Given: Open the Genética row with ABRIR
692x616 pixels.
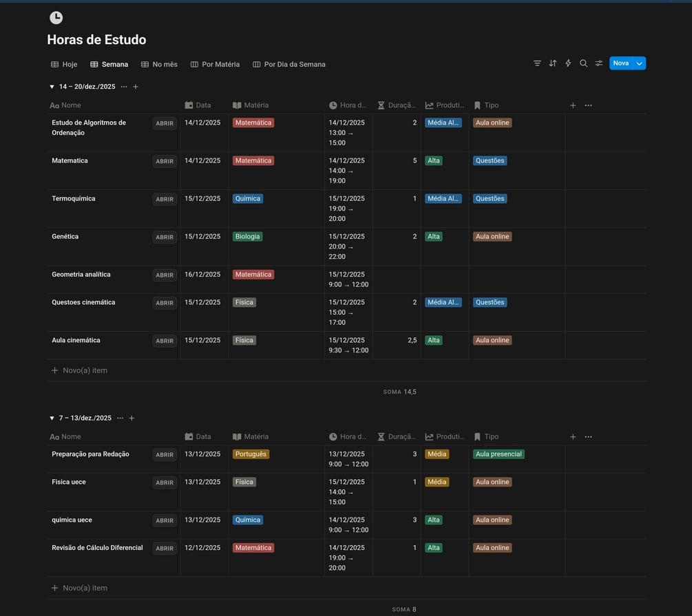Looking at the screenshot, I should point(165,237).
